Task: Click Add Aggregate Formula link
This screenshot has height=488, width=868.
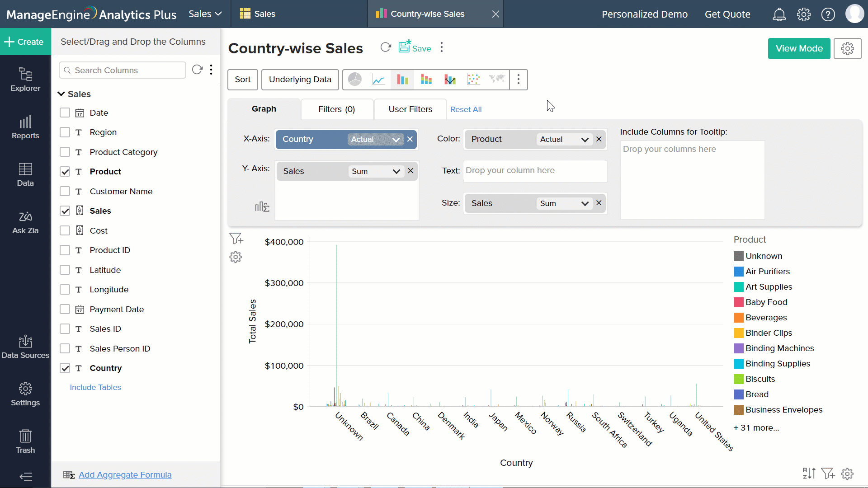Action: tap(125, 475)
